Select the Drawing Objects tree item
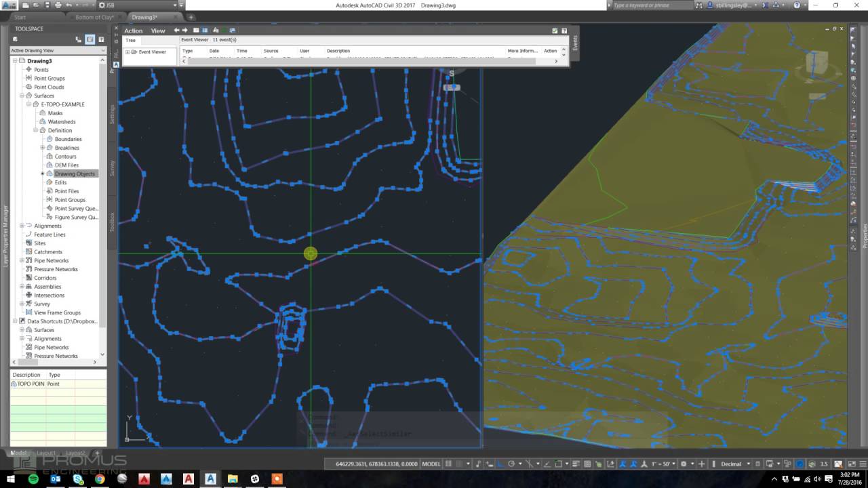Image resolution: width=868 pixels, height=488 pixels. pos(75,174)
